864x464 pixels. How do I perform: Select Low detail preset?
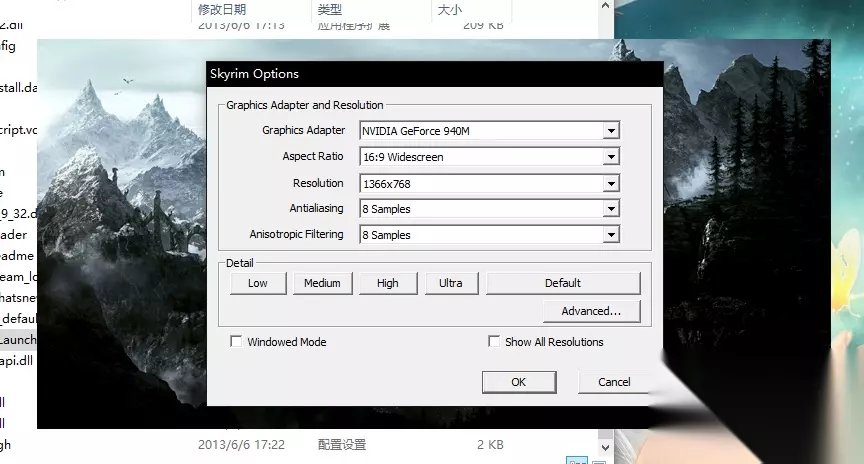tap(258, 283)
